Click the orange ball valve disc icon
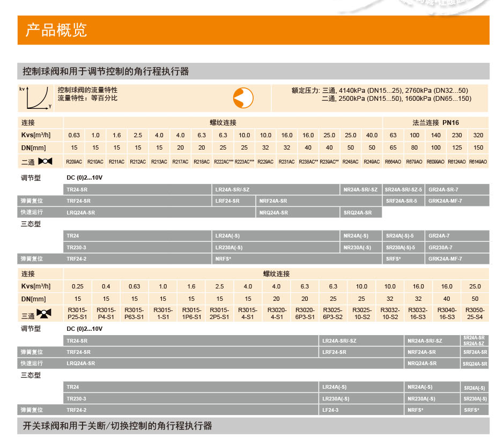The image size is (504, 437). pos(243,98)
